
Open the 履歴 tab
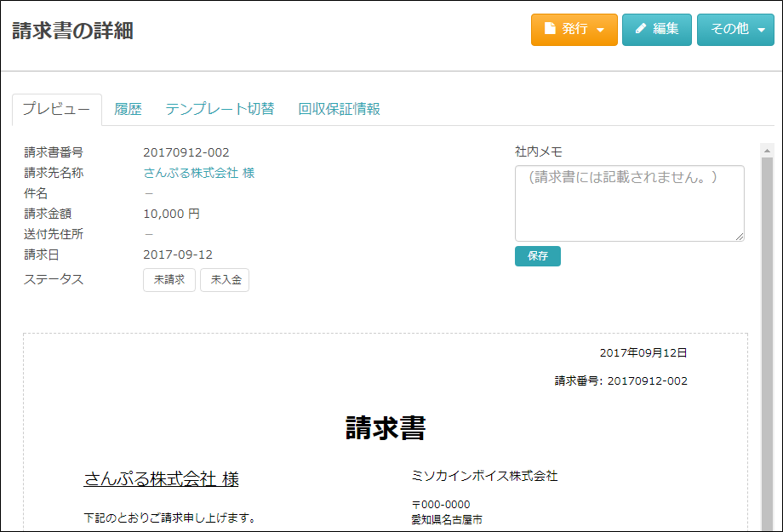[128, 109]
